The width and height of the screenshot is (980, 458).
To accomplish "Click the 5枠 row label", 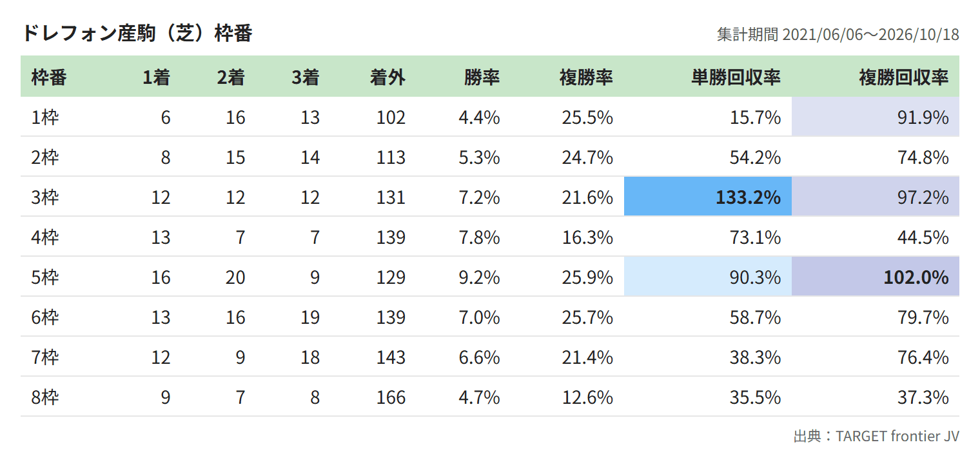I will [x=45, y=277].
